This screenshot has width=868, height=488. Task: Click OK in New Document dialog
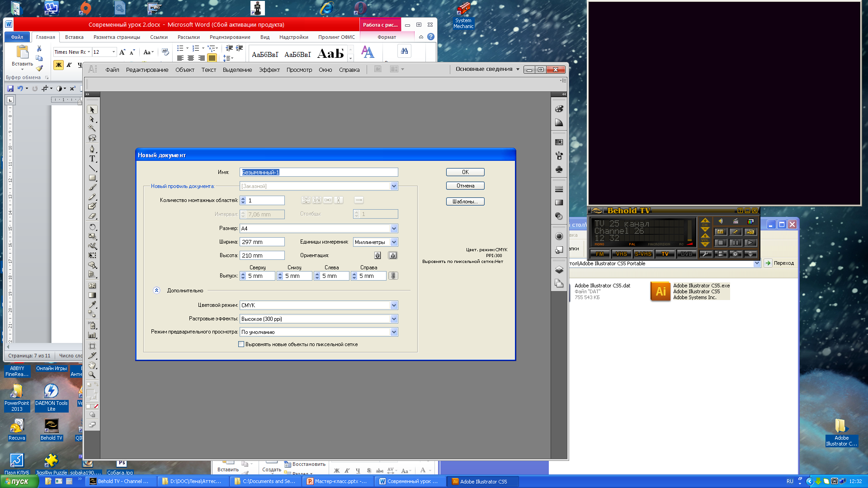(465, 172)
